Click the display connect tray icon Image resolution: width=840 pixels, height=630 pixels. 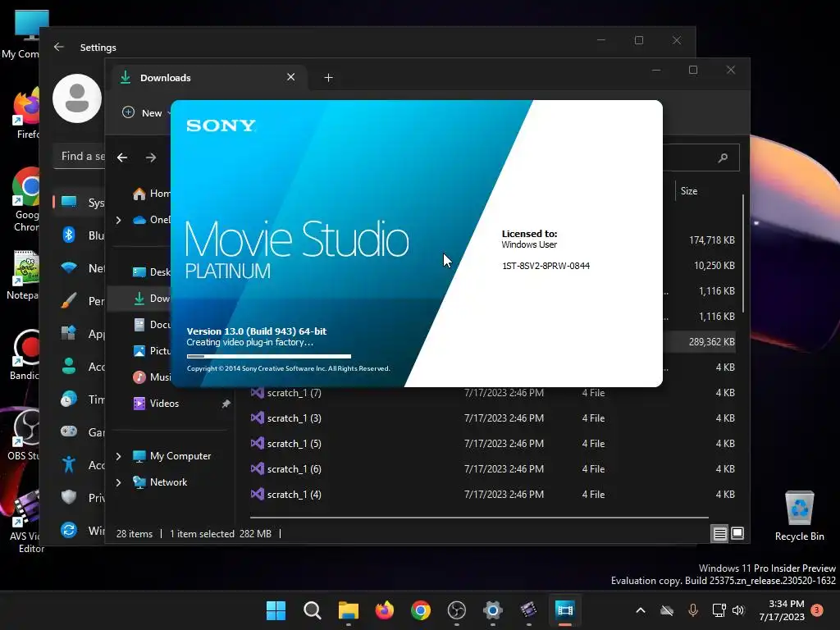719,610
